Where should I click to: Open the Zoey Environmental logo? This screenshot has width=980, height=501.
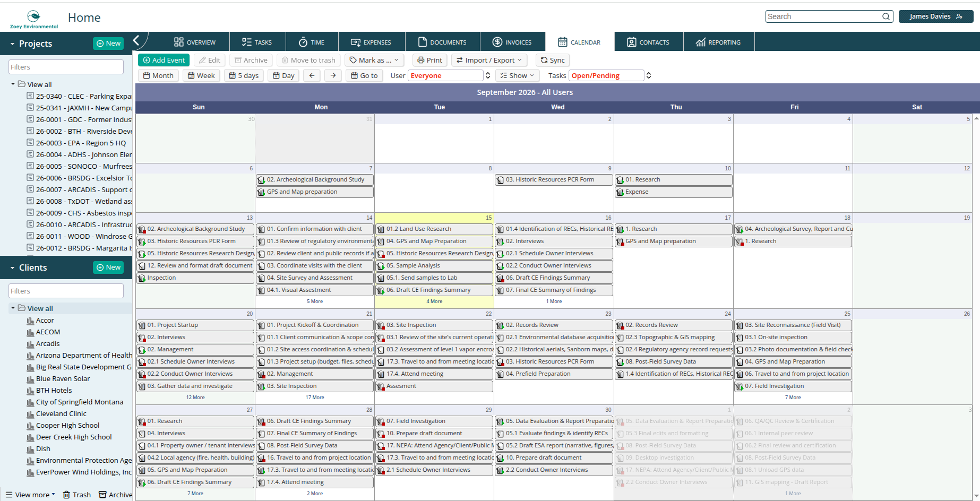pyautogui.click(x=34, y=19)
